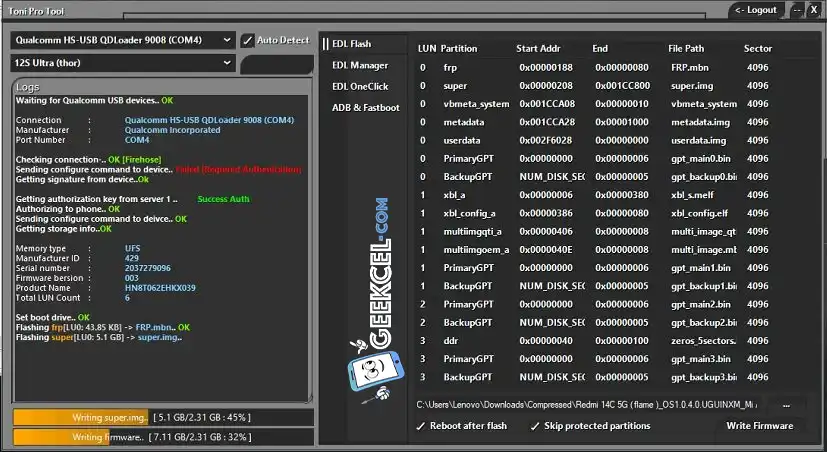Image resolution: width=827 pixels, height=452 pixels.
Task: Click the Write Firmware button
Action: pyautogui.click(x=759, y=426)
